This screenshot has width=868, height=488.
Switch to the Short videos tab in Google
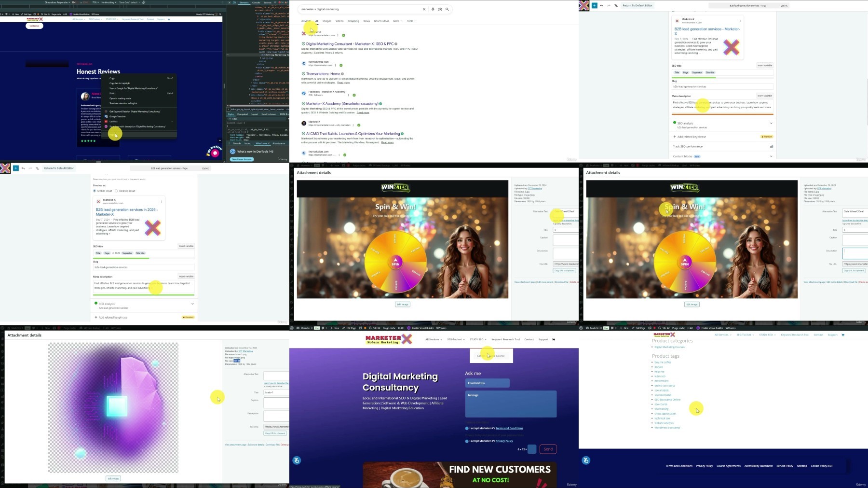pos(381,21)
